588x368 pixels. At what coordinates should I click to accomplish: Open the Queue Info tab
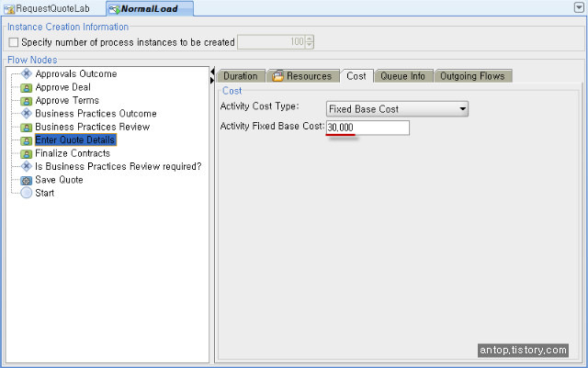(403, 76)
